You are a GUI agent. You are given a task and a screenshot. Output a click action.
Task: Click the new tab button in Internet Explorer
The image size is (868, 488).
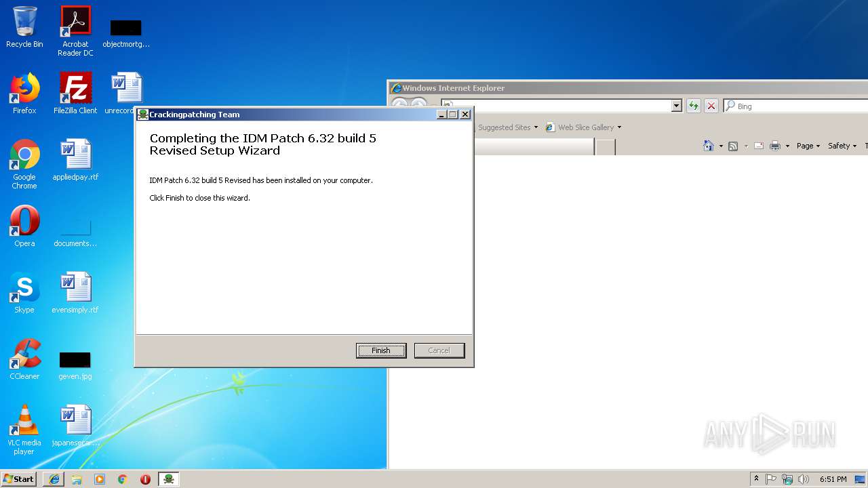[x=606, y=146]
